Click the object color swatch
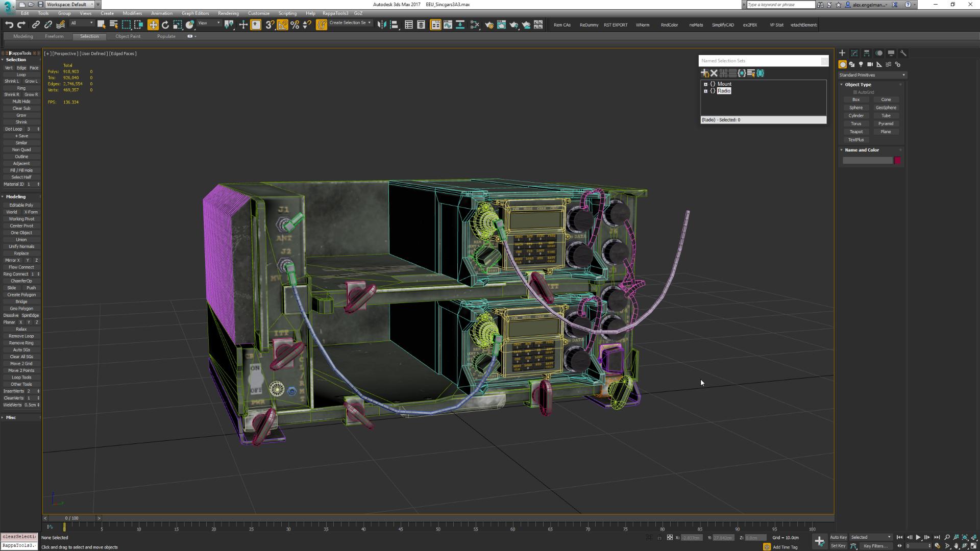This screenshot has width=980, height=551. [897, 161]
